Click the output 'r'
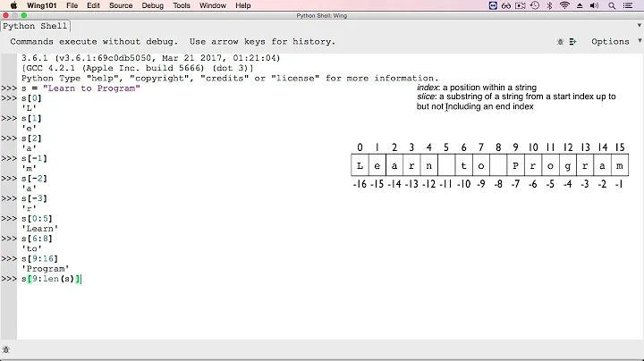 30,209
